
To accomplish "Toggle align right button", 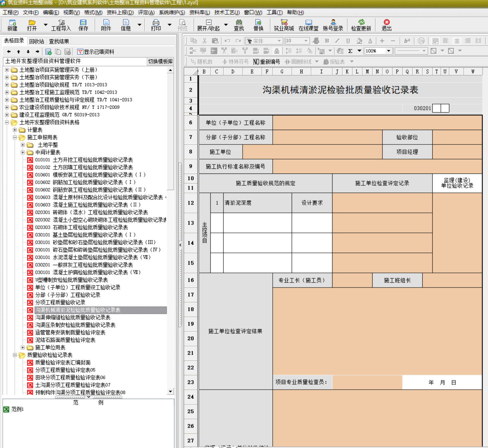I will coord(468,41).
